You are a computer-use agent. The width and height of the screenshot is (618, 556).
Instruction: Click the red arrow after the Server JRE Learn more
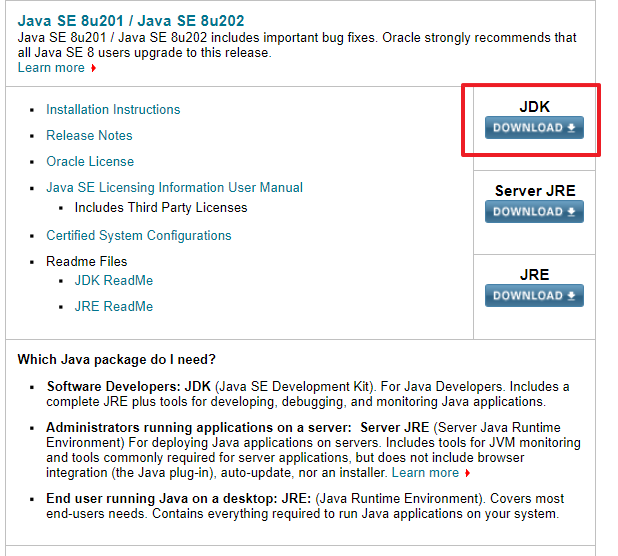(x=467, y=473)
